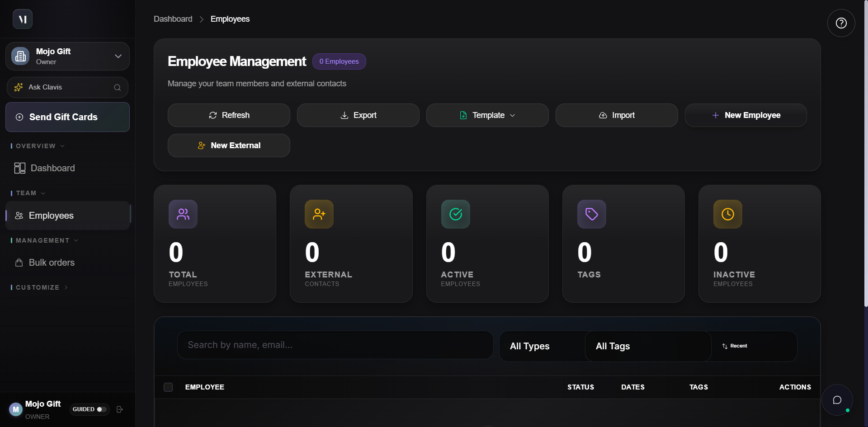The height and width of the screenshot is (427, 868).
Task: Open the Recent sort dropdown
Action: [x=754, y=346]
